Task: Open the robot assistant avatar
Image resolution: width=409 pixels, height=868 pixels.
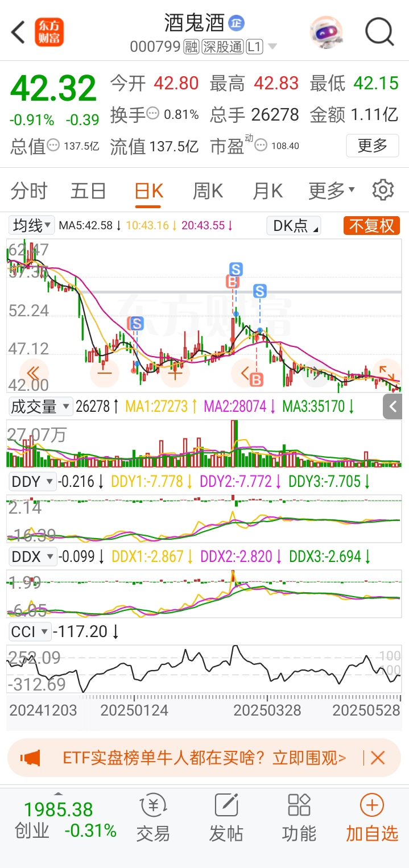Action: pos(326,32)
